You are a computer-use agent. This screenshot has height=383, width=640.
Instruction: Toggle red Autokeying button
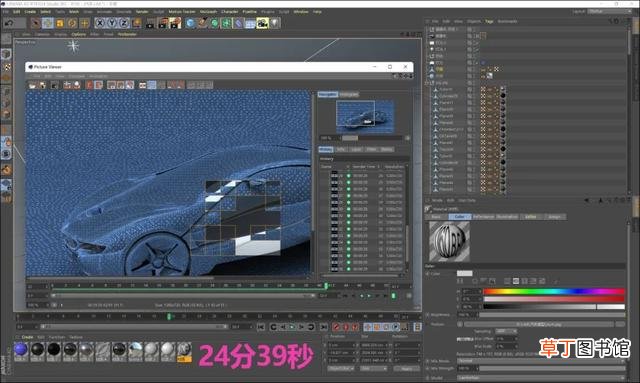[346, 327]
